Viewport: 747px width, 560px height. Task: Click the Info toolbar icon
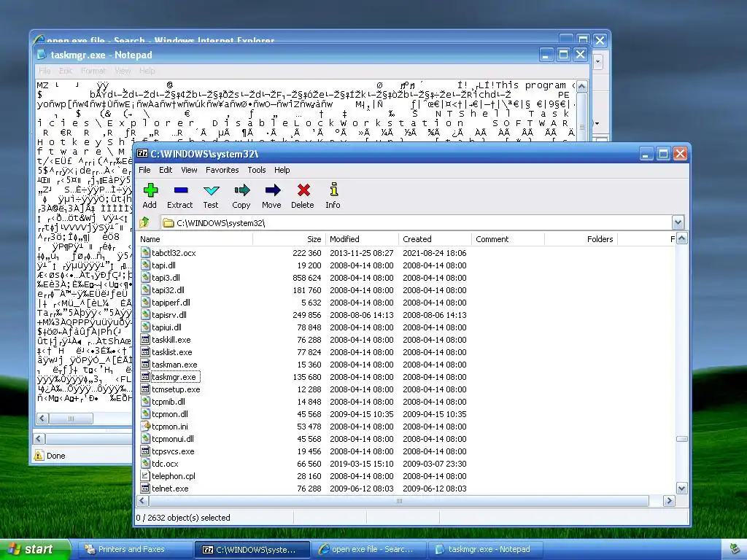tap(333, 189)
